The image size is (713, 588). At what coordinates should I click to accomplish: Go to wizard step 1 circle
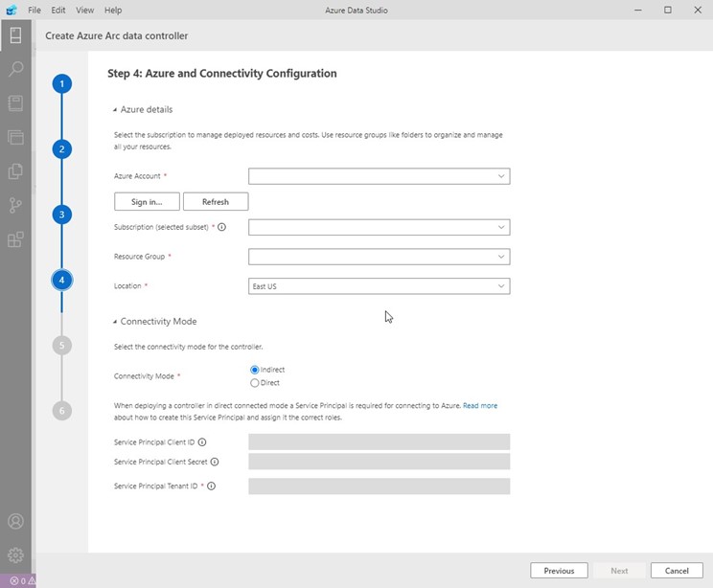[62, 84]
